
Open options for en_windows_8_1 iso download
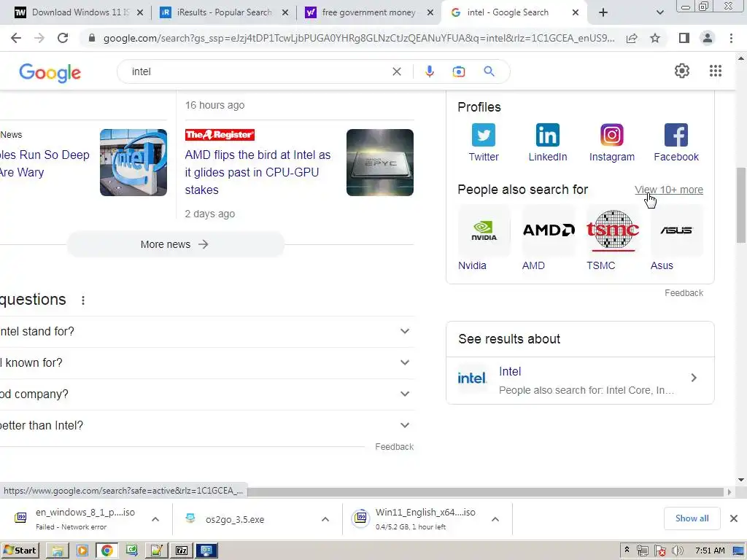(155, 519)
